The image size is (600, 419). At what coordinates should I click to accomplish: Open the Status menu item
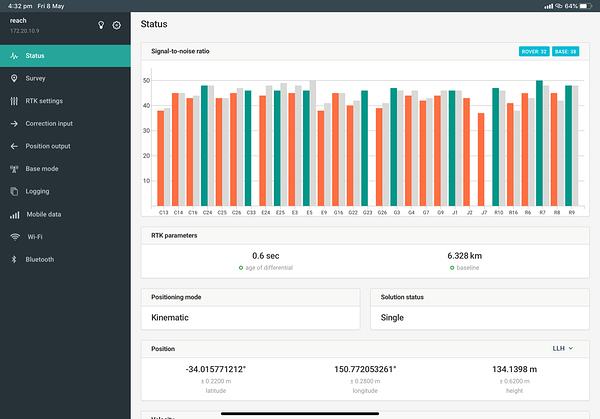[x=65, y=56]
